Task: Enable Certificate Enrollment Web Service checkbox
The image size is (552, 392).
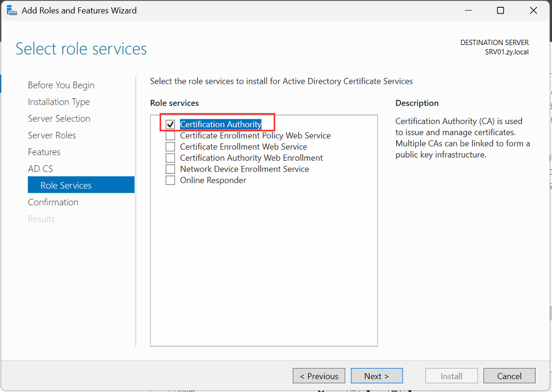Action: [170, 147]
